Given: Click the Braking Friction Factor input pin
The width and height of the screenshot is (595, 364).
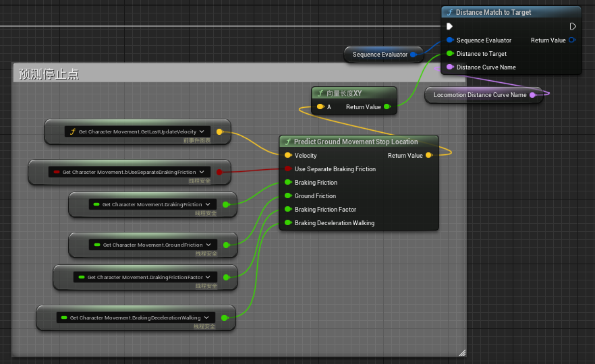Looking at the screenshot, I should coord(288,209).
